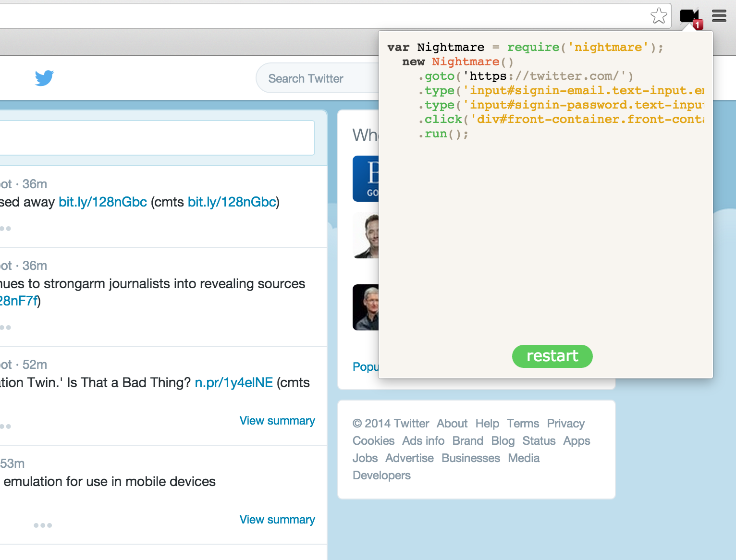Click the blue avatar in Who to follow

click(x=366, y=179)
